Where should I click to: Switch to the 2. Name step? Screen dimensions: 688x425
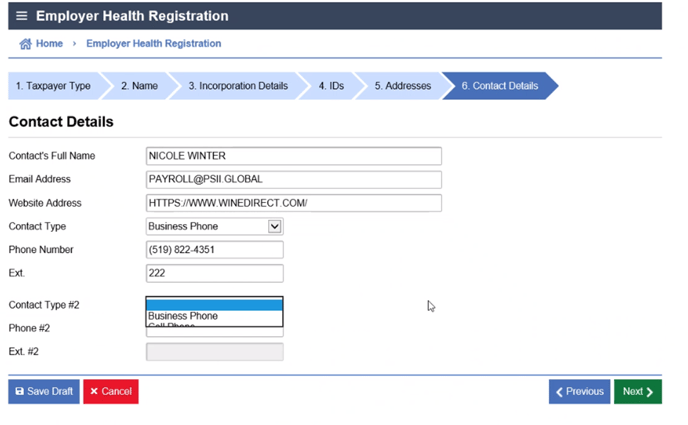pos(139,86)
